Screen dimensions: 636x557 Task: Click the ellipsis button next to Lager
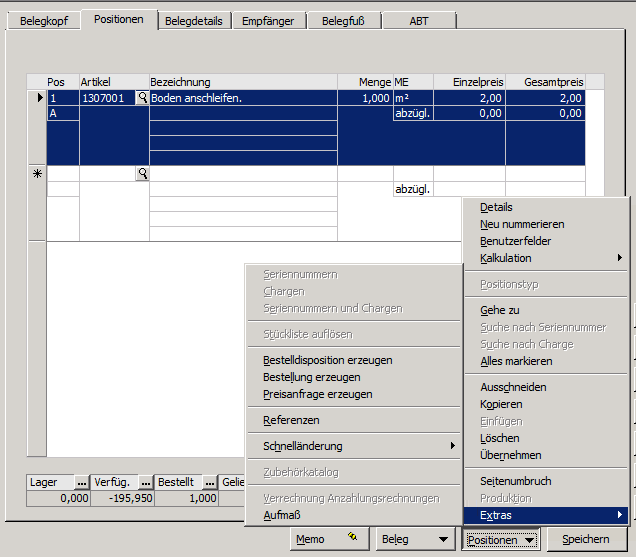tap(82, 482)
